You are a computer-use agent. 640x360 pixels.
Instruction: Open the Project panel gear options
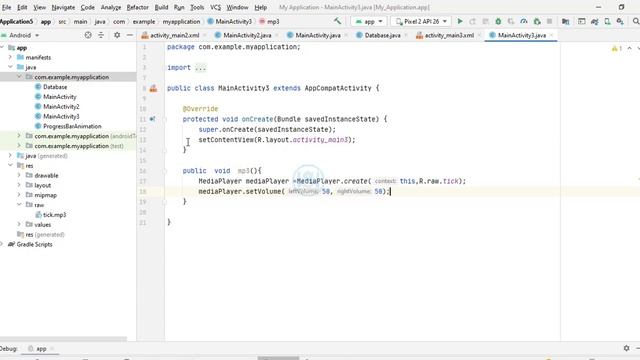[x=117, y=35]
